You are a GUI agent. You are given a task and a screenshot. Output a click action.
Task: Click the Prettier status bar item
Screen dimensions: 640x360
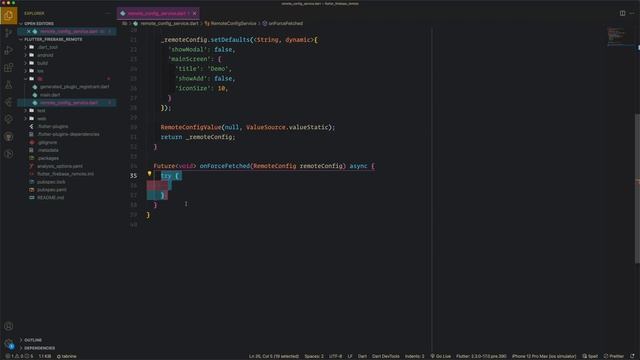pos(614,356)
